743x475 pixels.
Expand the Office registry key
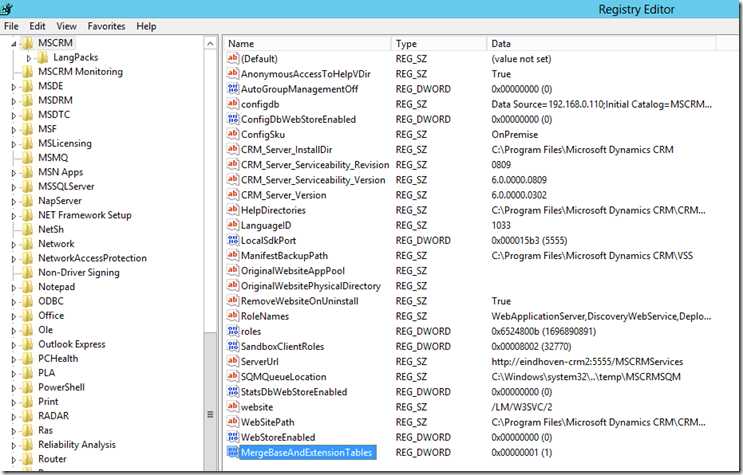(14, 316)
